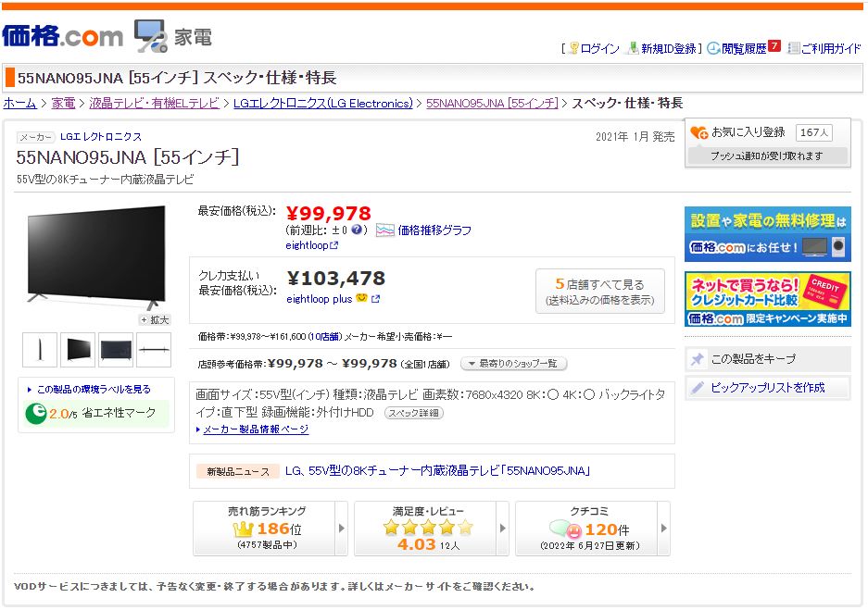Open the 新規ID登録 registration link
The width and height of the screenshot is (868, 610).
tap(668, 49)
